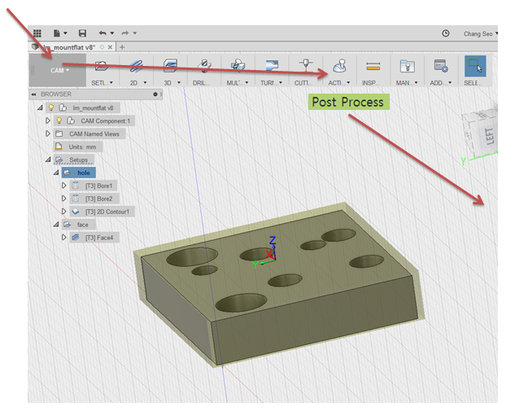Click the Multi-axis tool icon

coord(238,66)
